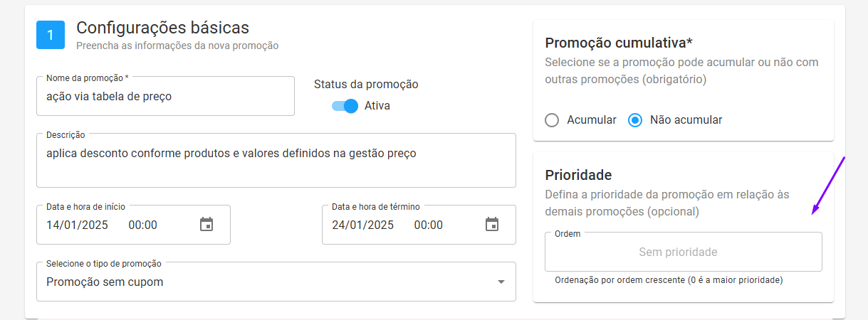Screen dimensions: 868x320
Task: Click the blue step 1 badge
Action: click(x=51, y=35)
